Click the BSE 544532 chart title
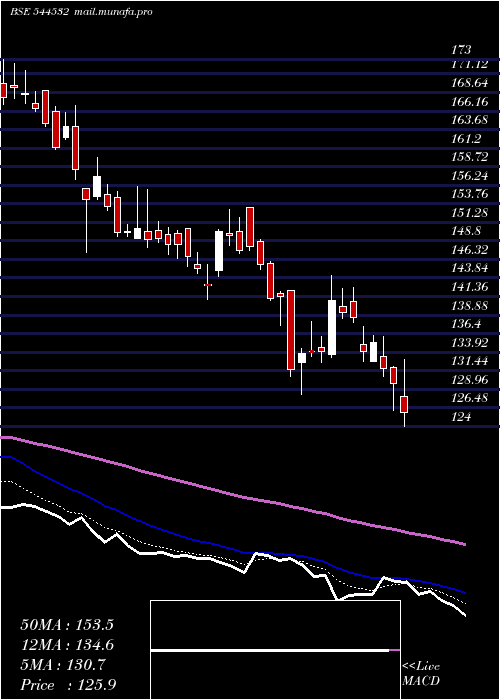Viewport: 500px width, 700px height. 39,12
